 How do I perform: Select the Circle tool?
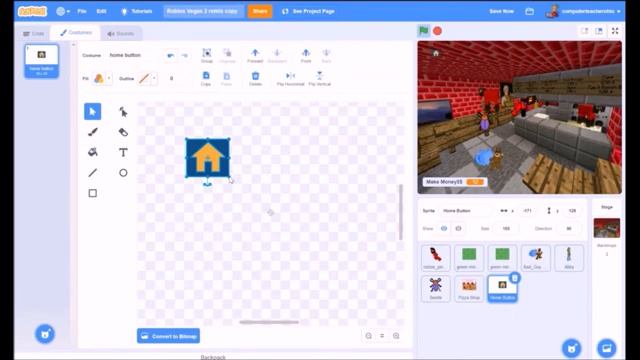pos(123,173)
